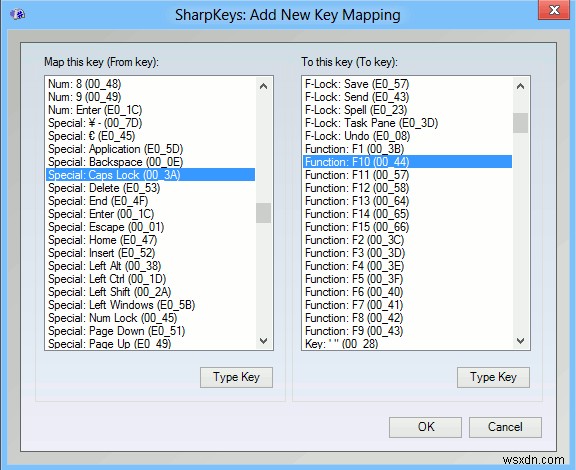Screen dimensions: 576x470
Task: Select 'Special: End (E0_4F)' entry
Action: (x=150, y=201)
